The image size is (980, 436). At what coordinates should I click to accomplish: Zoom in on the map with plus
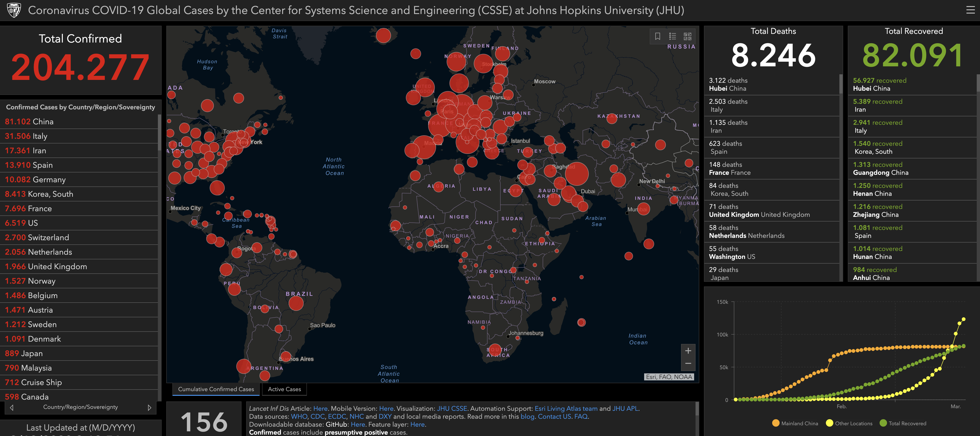tap(688, 351)
